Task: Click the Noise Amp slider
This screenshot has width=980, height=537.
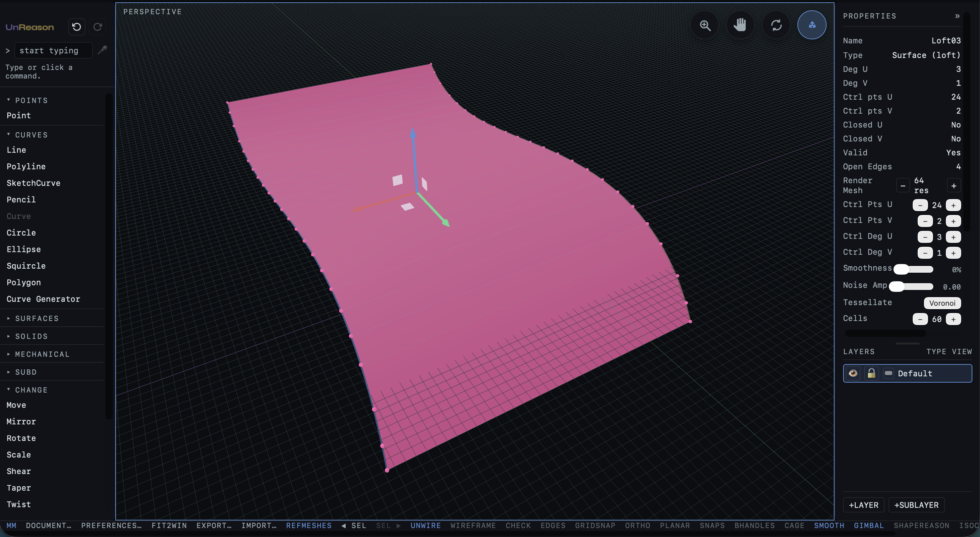Action: pos(911,286)
